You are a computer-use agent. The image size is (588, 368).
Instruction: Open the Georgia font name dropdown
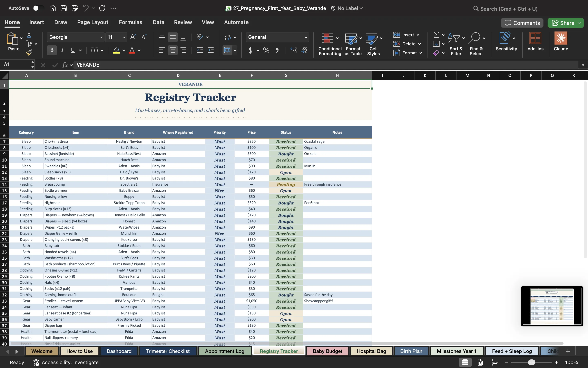(101, 37)
